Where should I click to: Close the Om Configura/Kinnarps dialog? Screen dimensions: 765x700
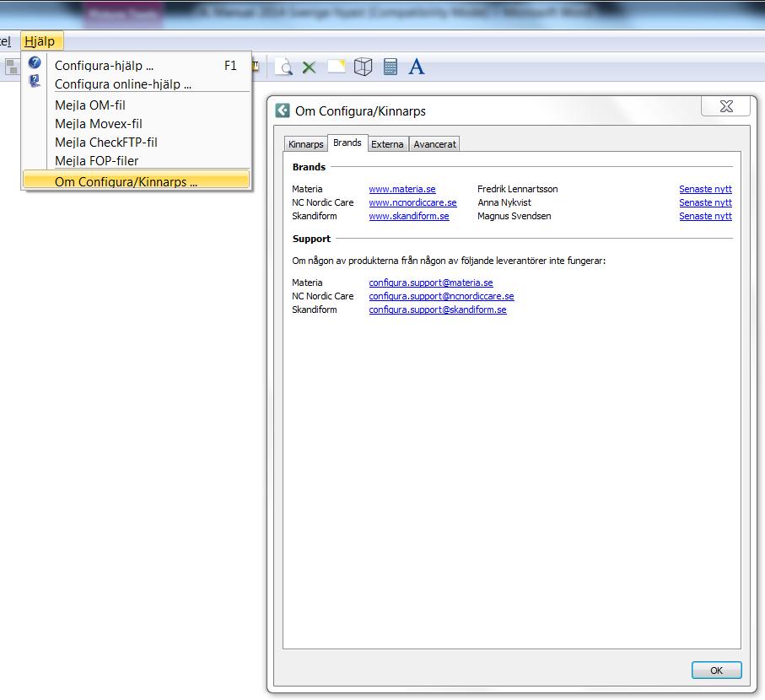coord(726,106)
